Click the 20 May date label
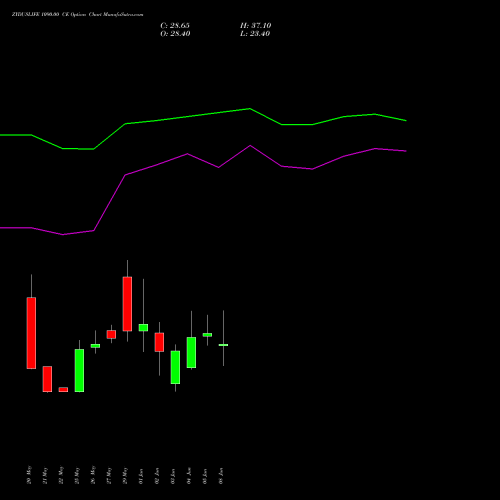 click(29, 475)
